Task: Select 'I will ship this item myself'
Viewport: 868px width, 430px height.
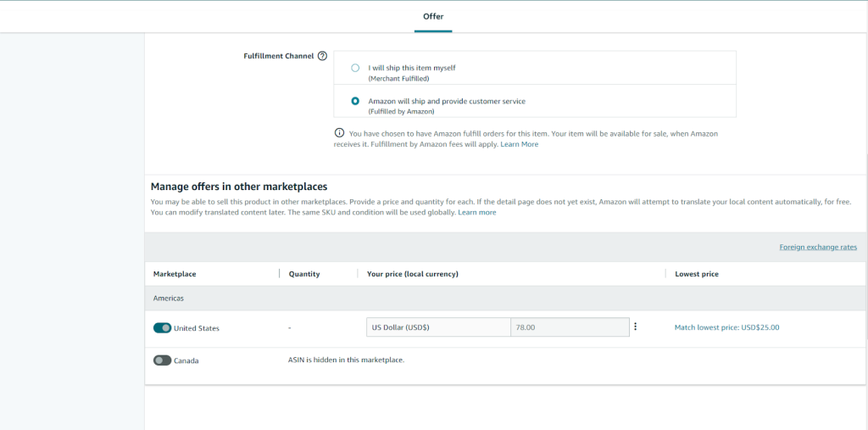Action: 355,68
